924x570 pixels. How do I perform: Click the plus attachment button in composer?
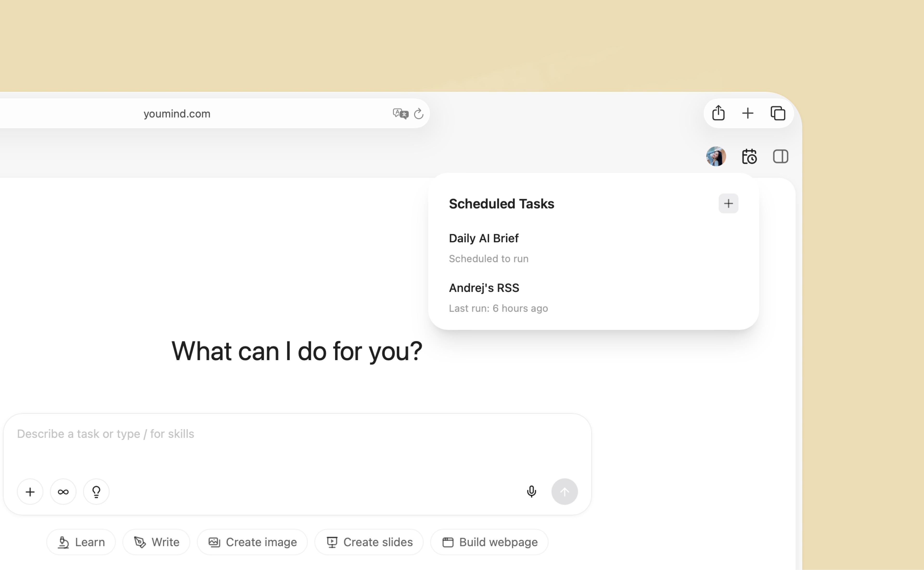pyautogui.click(x=30, y=492)
